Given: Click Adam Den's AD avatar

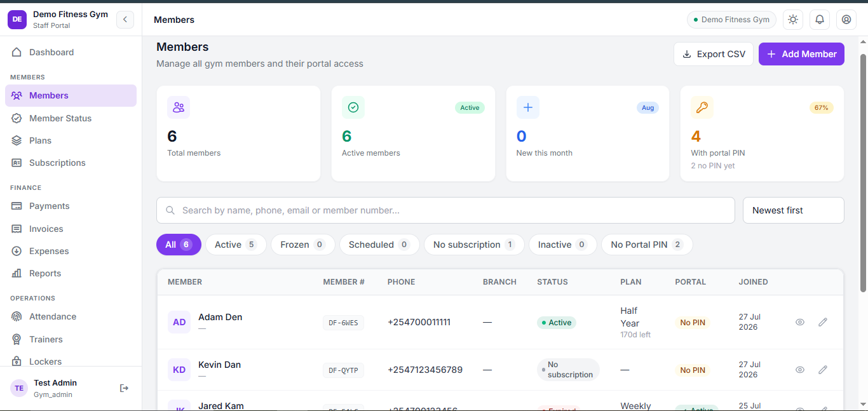Looking at the screenshot, I should tap(179, 322).
